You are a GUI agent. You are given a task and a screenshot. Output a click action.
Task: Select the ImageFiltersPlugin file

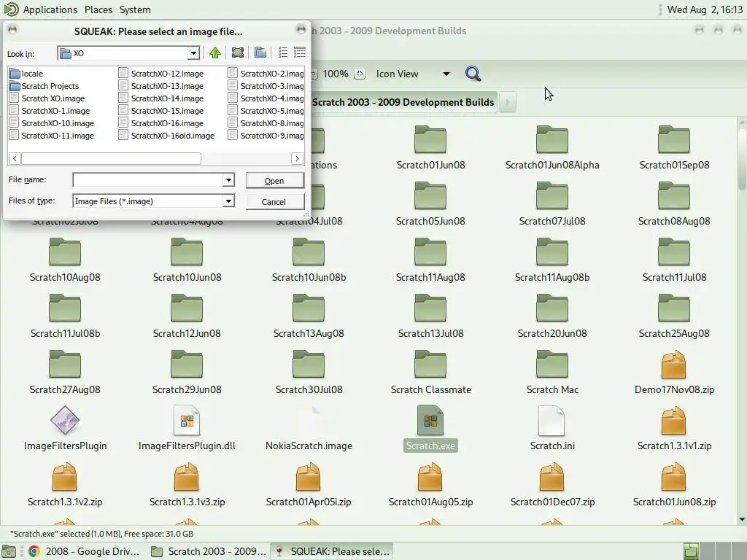pyautogui.click(x=65, y=429)
